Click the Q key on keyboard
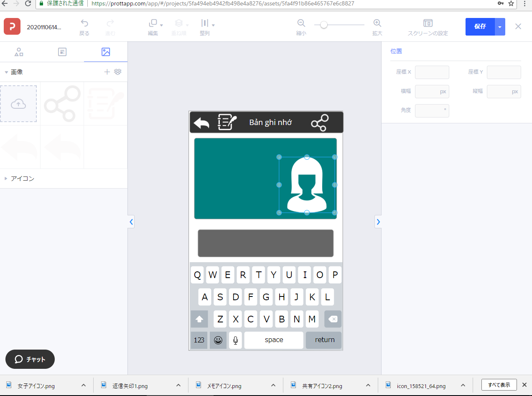Image resolution: width=532 pixels, height=396 pixels. 198,275
